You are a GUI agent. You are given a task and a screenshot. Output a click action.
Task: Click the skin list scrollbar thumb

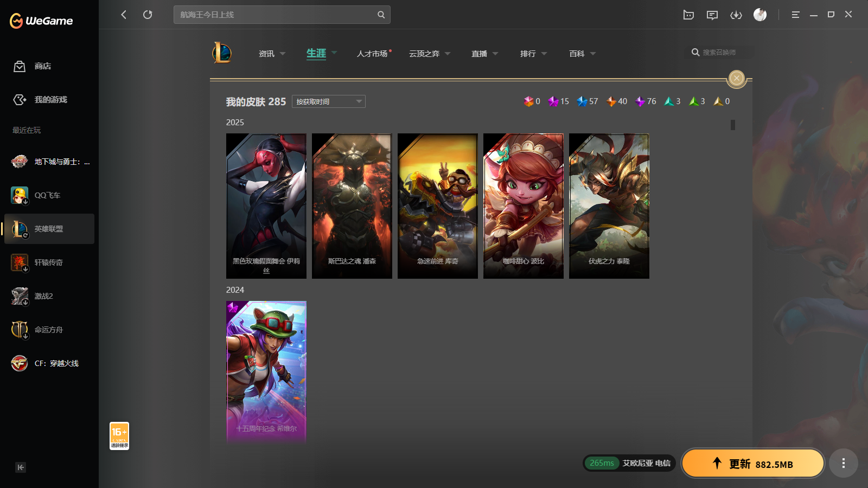[x=733, y=125]
